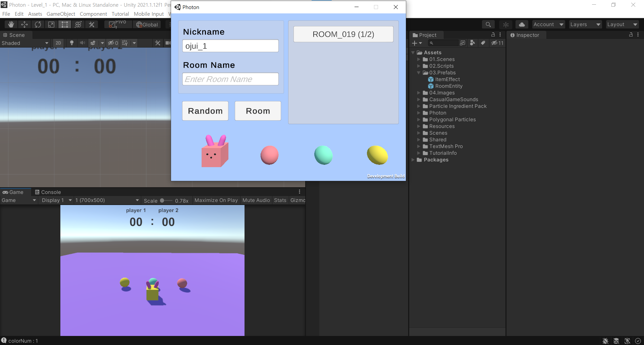Select the Hand tool in Unity toolbar
Viewport: 644px width, 345px height.
pyautogui.click(x=11, y=24)
